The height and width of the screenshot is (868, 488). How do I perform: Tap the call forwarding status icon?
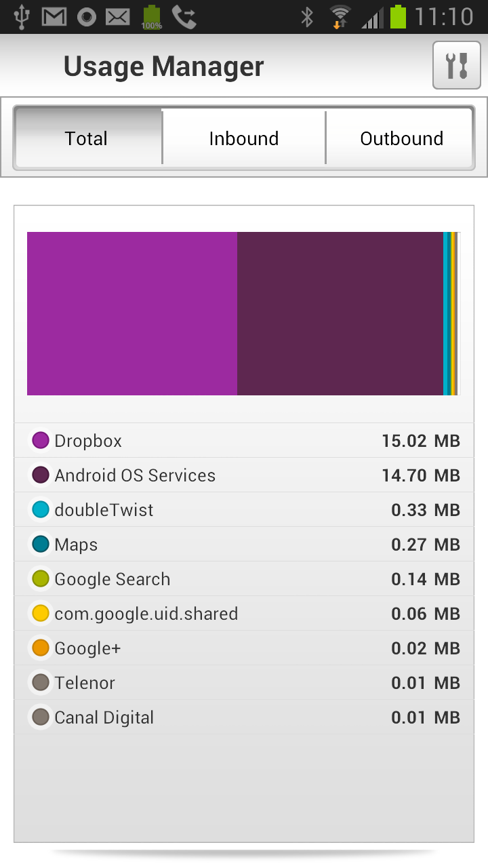[184, 17]
